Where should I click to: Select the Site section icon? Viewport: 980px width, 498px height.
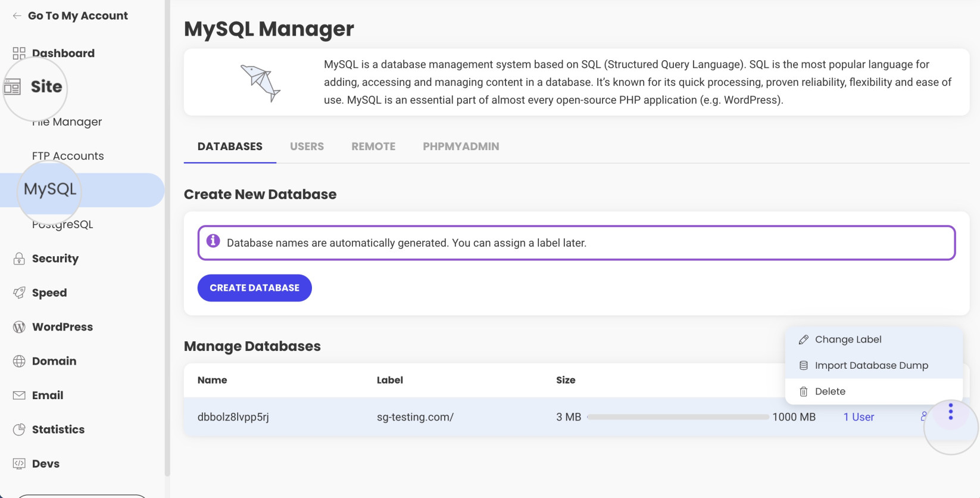[x=12, y=87]
